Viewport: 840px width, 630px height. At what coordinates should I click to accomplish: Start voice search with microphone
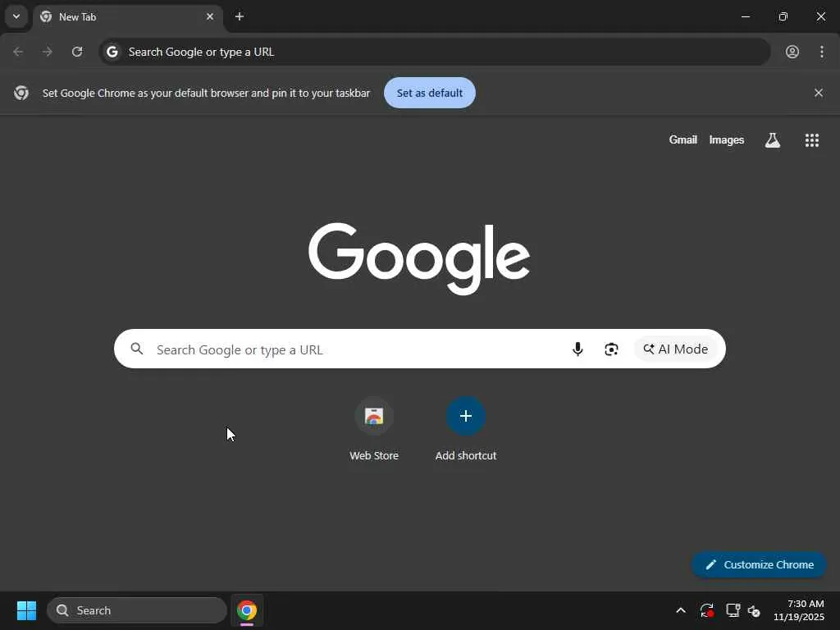(x=577, y=349)
